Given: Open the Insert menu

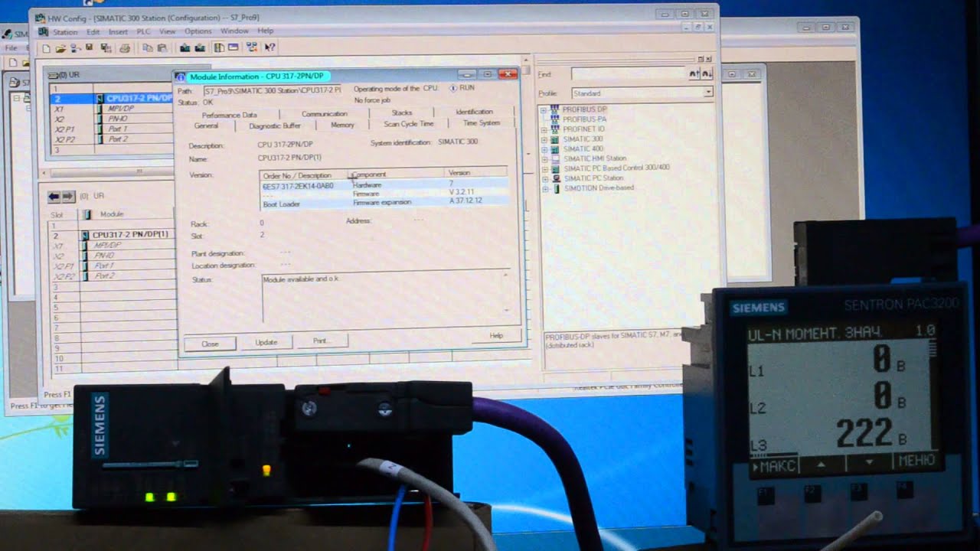Looking at the screenshot, I should point(118,31).
